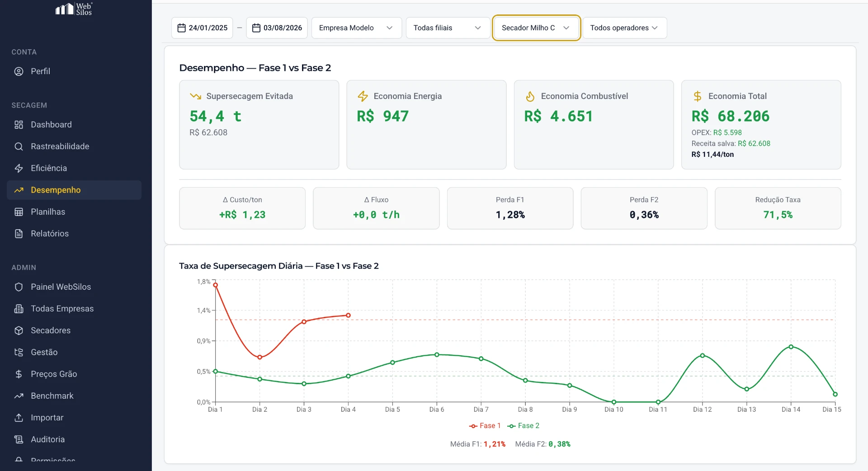Image resolution: width=868 pixels, height=471 pixels.
Task: Click the Economia Total dollar icon
Action: [x=698, y=96]
